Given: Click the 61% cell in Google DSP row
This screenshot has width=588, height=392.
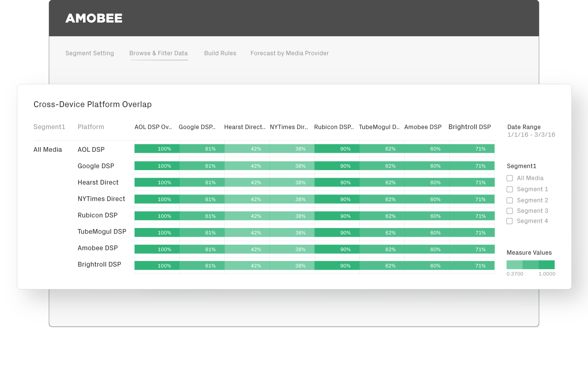Looking at the screenshot, I should tap(202, 166).
